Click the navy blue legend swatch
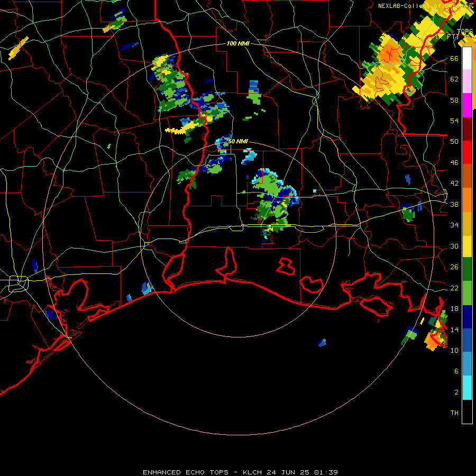This screenshot has width=476, height=476. click(467, 317)
